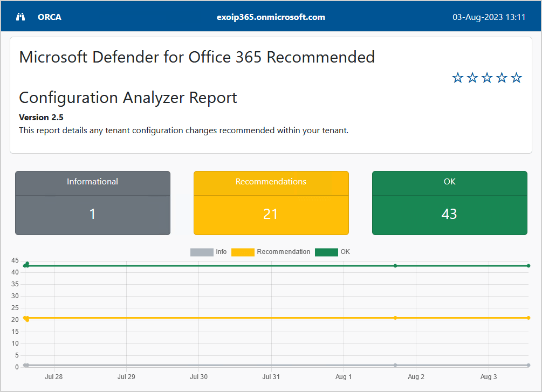Click the middle (third) rating star

coord(487,78)
